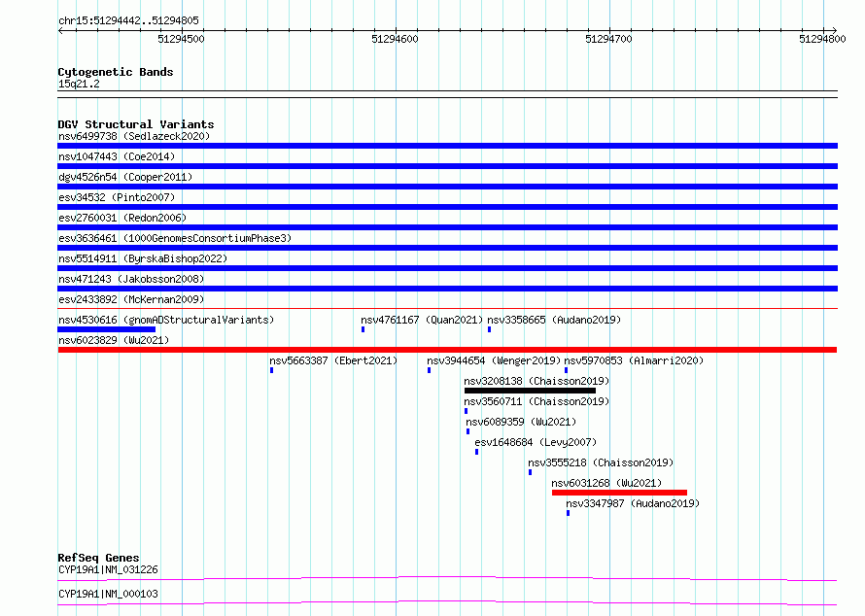Screen dimensions: 865x616
Task: Click the red nsv6031268 (Wu2021) bar
Action: point(619,493)
